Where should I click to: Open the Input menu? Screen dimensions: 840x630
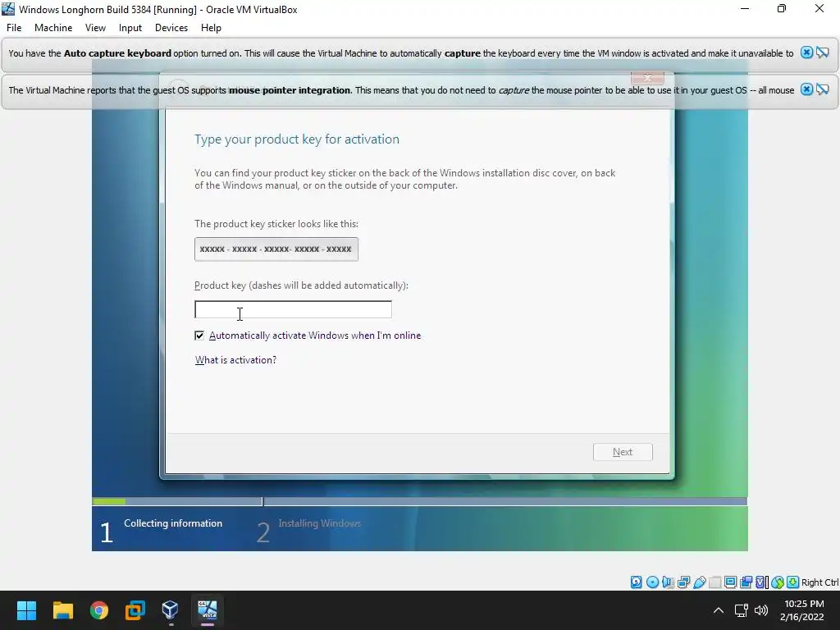click(130, 28)
